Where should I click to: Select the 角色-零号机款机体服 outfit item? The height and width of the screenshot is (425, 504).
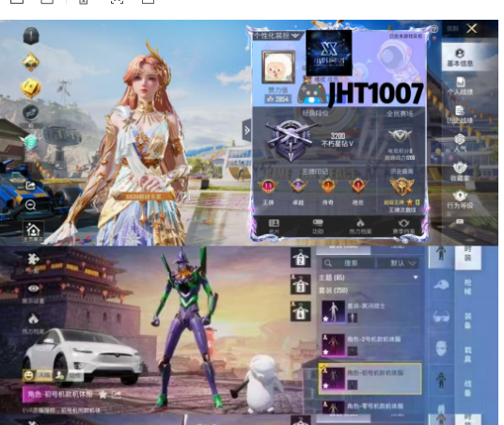click(370, 407)
